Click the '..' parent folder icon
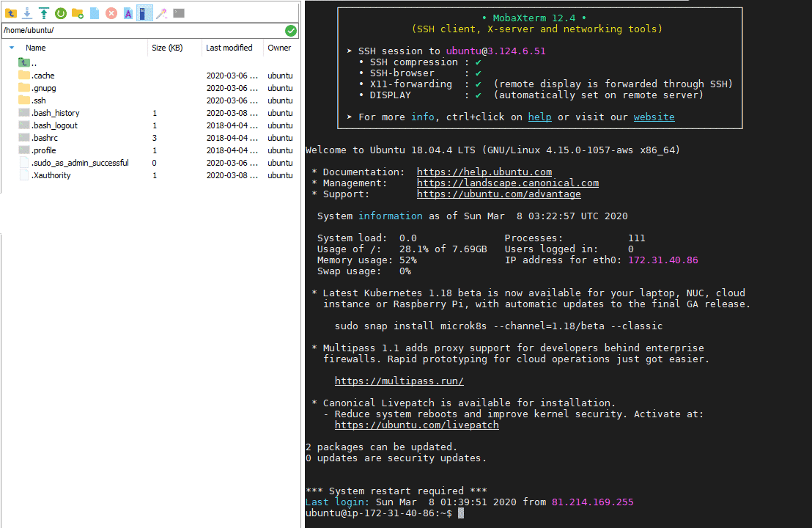This screenshot has height=528, width=812. click(x=24, y=62)
